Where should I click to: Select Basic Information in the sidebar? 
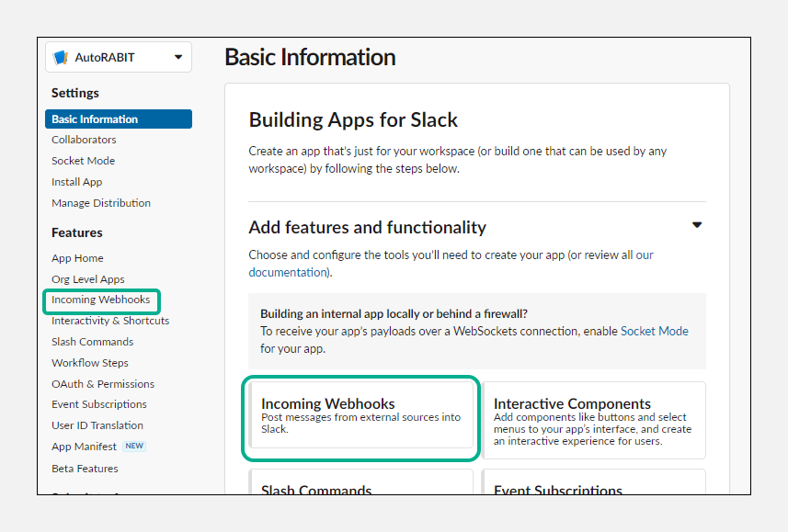tap(95, 119)
